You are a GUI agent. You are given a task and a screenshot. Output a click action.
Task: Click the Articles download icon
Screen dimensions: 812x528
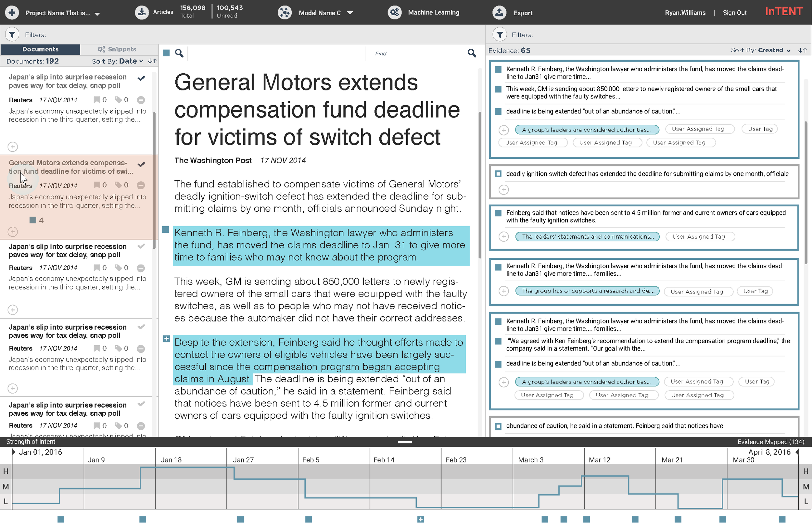coord(142,13)
